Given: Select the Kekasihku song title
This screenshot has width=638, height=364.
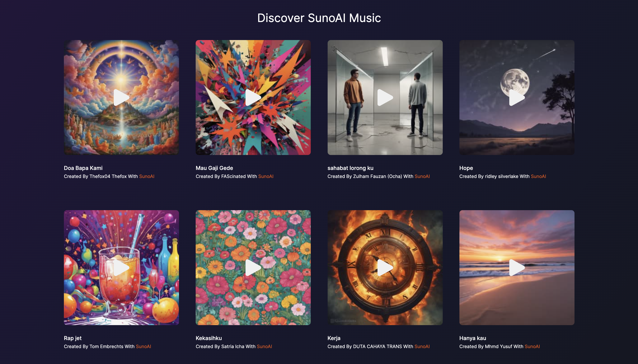Looking at the screenshot, I should click(x=209, y=338).
